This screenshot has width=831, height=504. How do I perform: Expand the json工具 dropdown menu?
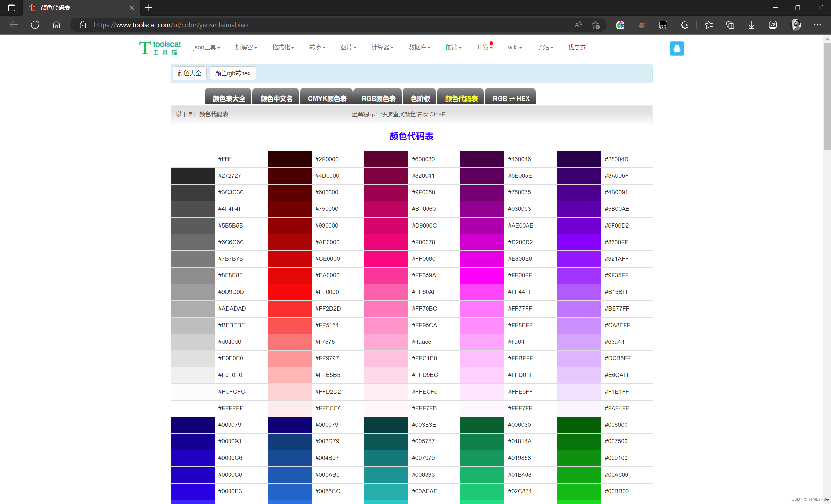click(207, 47)
